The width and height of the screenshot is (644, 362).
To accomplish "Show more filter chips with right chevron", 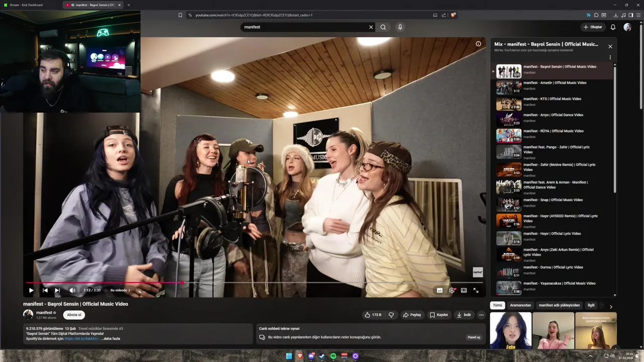I will click(611, 306).
